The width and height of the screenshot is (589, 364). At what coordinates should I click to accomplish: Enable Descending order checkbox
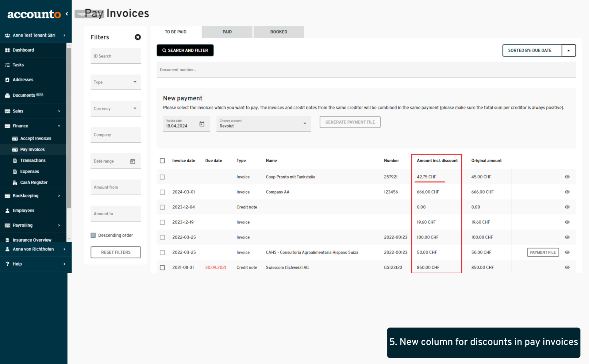[x=93, y=235]
